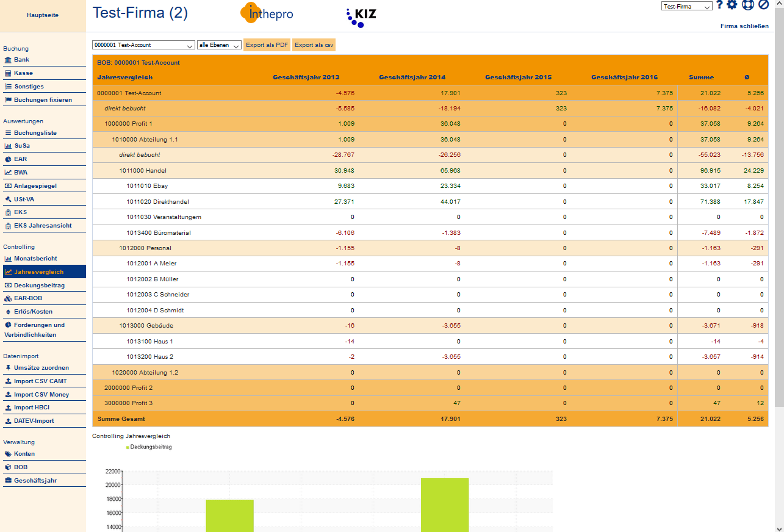Click Export als PDF button
The image size is (784, 532).
(x=267, y=45)
